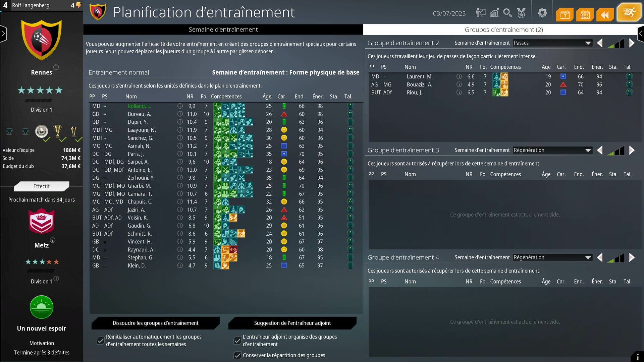Uncheck automatic weekly group reset checkbox
This screenshot has width=644, height=362.
(x=101, y=341)
